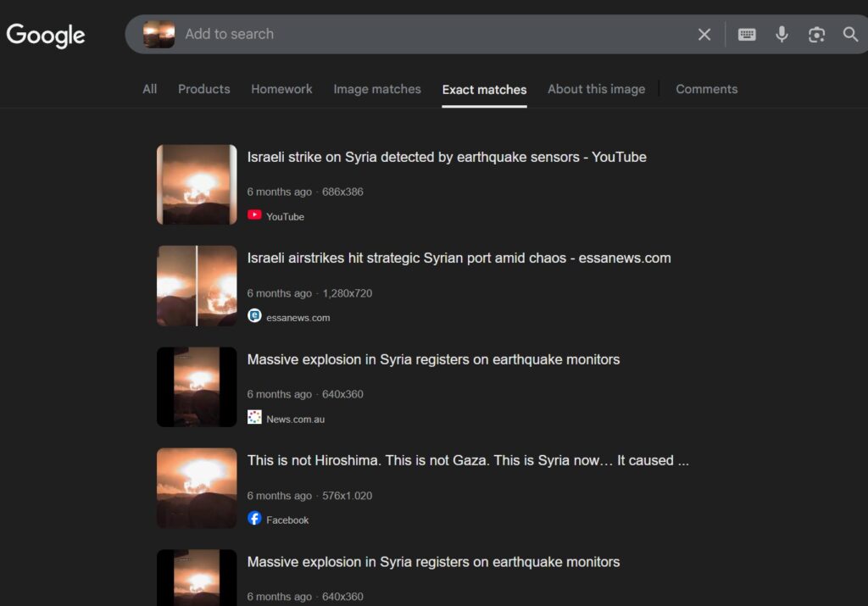
Task: Click the News.com.au favicon icon
Action: tap(254, 417)
